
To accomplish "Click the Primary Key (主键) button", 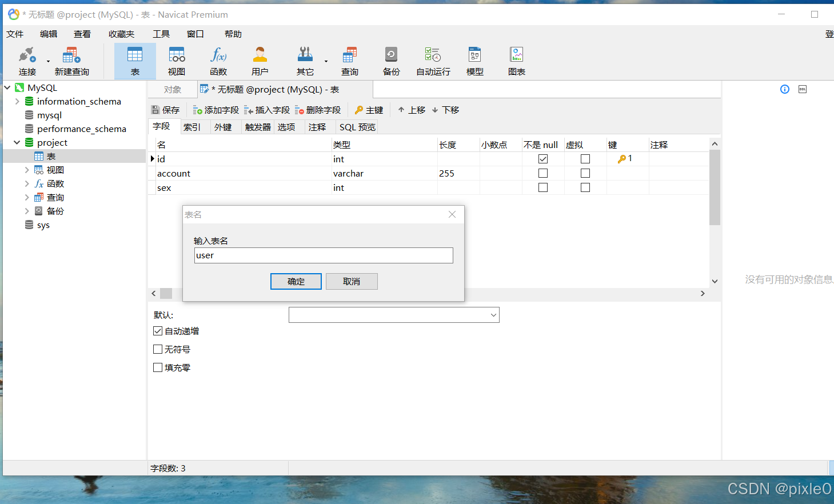I will point(369,110).
